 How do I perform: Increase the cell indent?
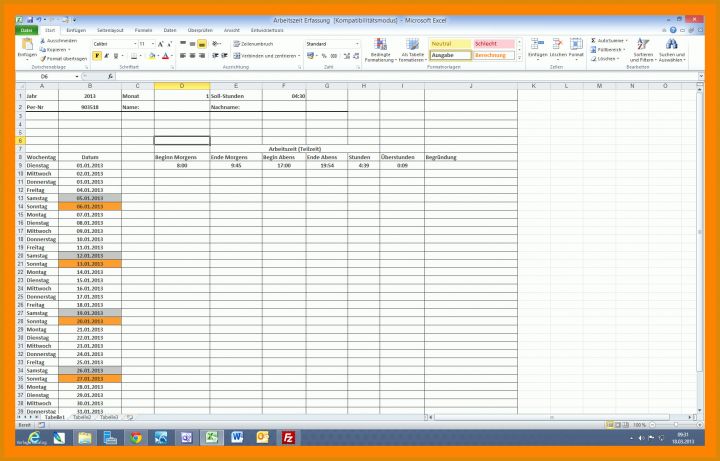tap(224, 56)
